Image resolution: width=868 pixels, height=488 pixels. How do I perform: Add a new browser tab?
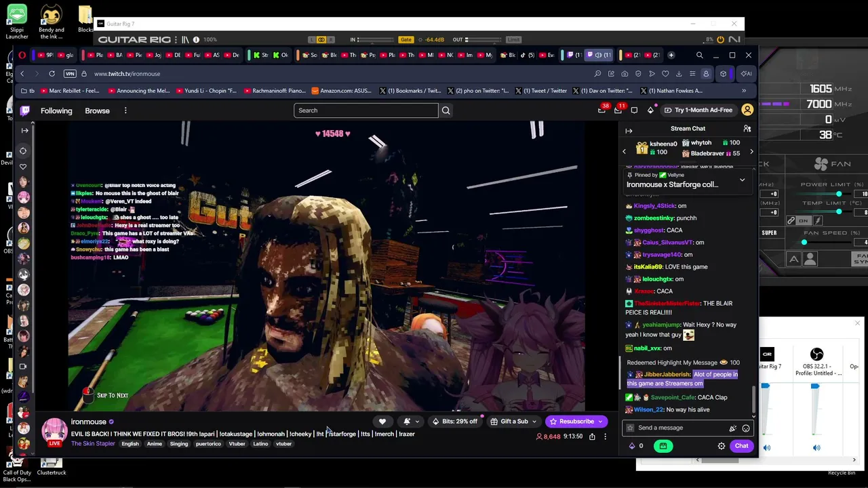(x=671, y=55)
